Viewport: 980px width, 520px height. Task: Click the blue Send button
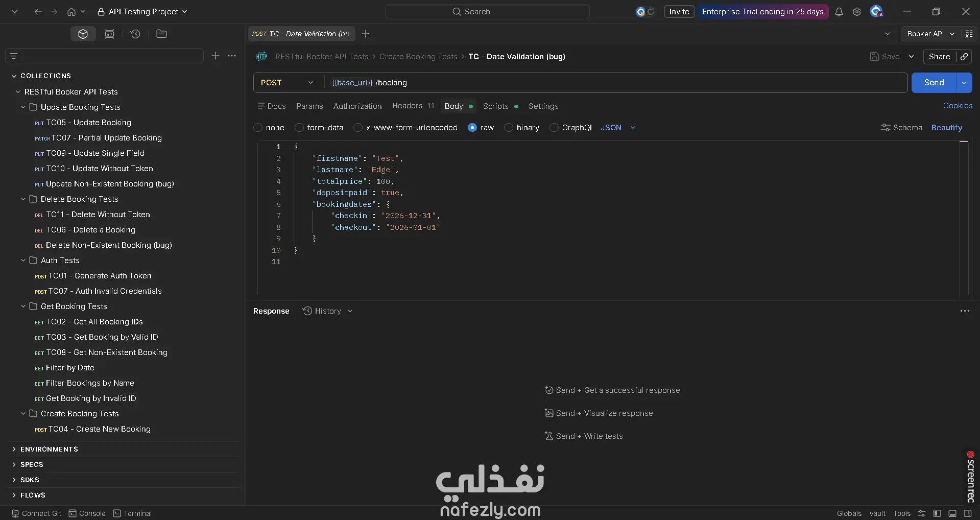click(934, 83)
